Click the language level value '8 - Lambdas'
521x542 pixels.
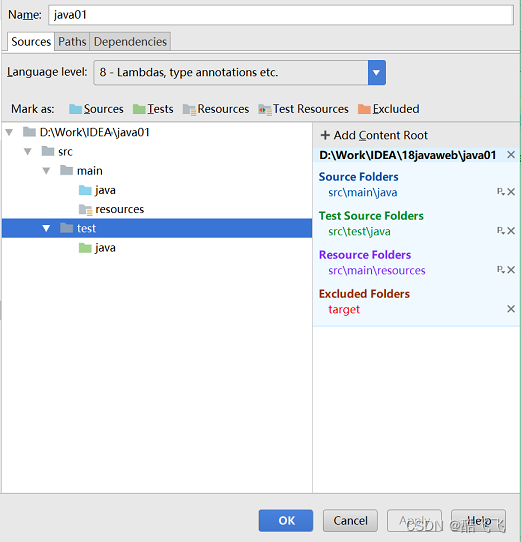(x=189, y=72)
